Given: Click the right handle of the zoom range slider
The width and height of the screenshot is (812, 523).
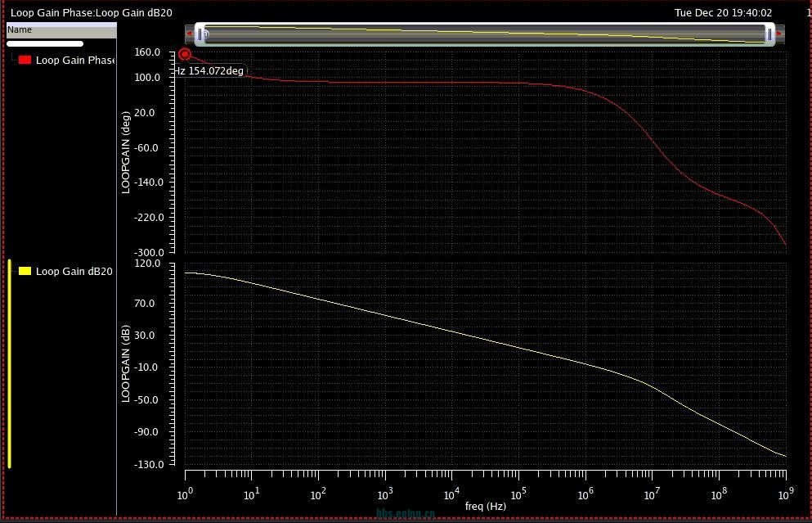Looking at the screenshot, I should pyautogui.click(x=770, y=34).
